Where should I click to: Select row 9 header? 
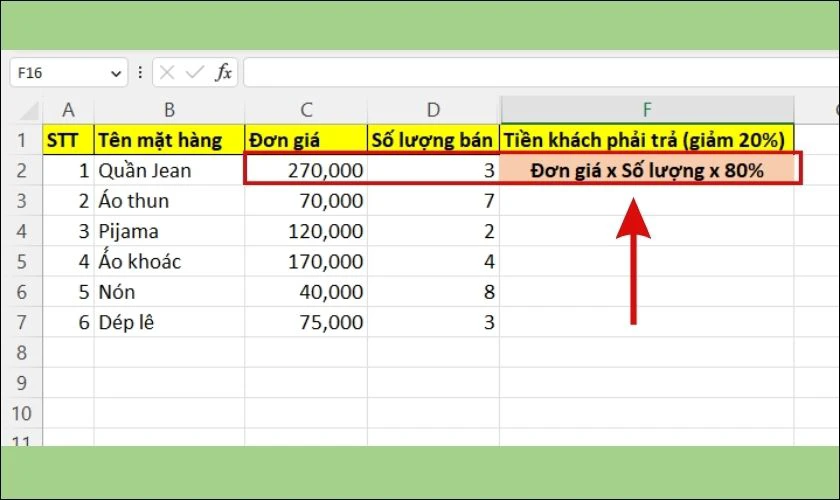[x=21, y=383]
